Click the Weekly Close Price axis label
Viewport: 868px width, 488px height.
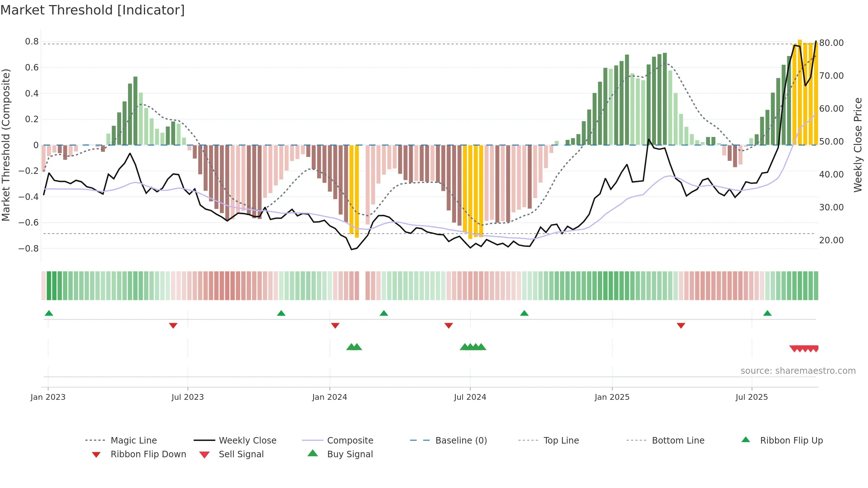858,145
